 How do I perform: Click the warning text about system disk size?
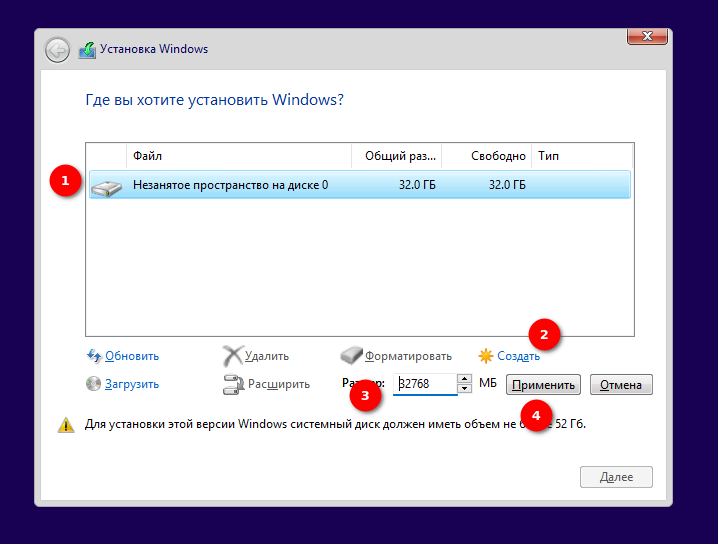335,424
